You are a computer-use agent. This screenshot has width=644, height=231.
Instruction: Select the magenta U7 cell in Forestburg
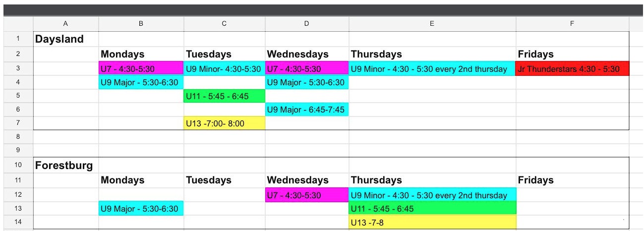[x=307, y=195]
